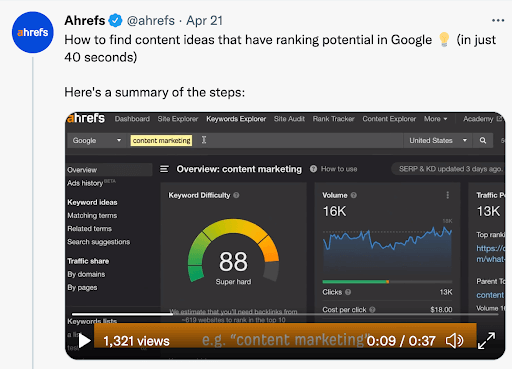Viewport: 512px width, 369px height.
Task: Click the Volume help icon
Action: 354,195
